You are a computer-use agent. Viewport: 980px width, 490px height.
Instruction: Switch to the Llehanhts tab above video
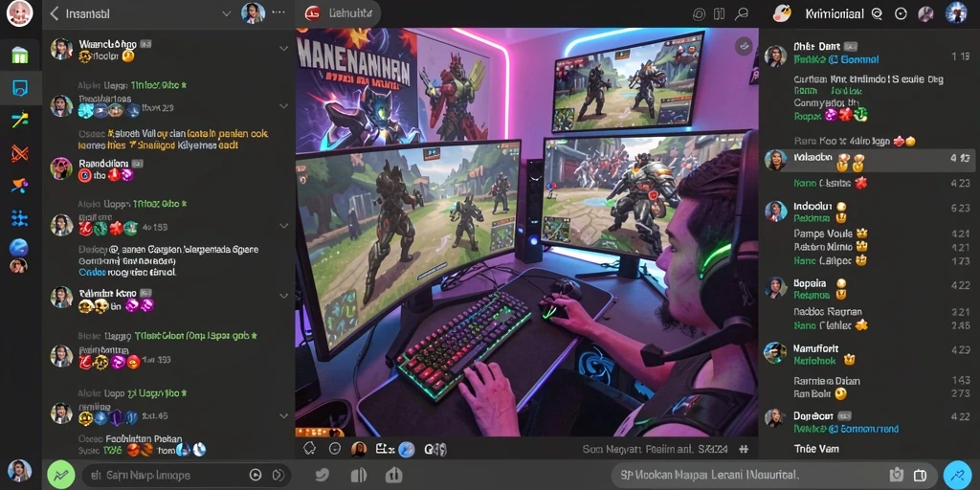point(338,13)
